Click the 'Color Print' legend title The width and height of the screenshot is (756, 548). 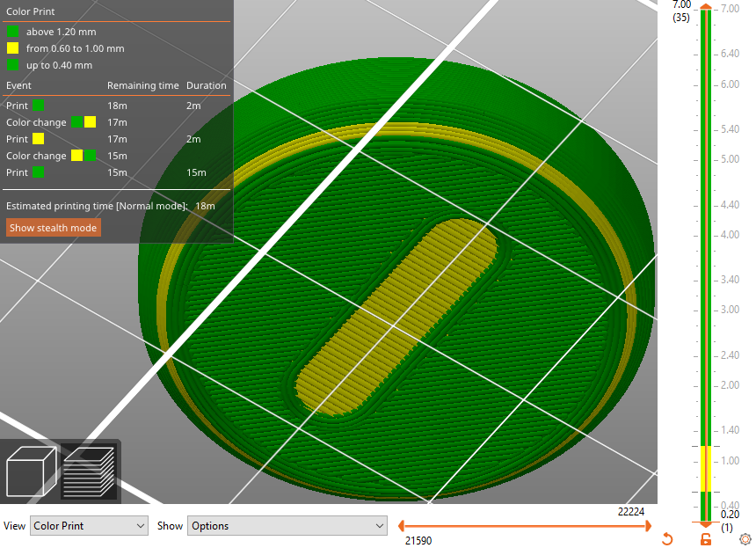coord(31,11)
